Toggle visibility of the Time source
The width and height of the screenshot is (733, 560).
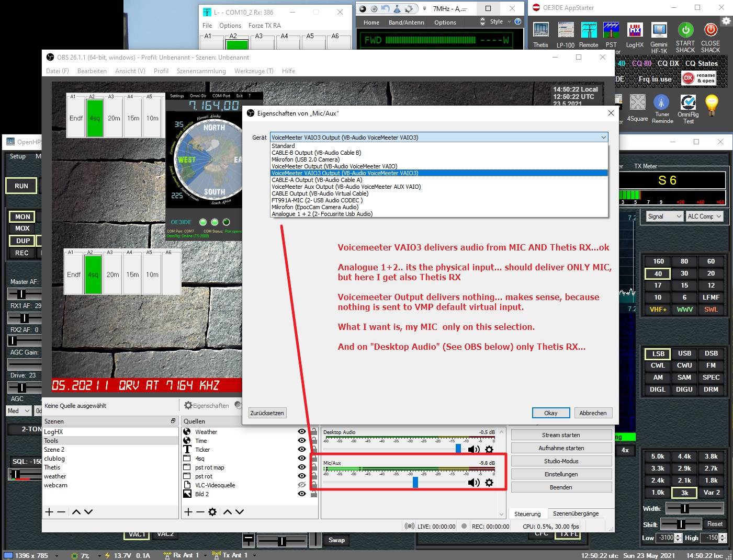tap(301, 441)
